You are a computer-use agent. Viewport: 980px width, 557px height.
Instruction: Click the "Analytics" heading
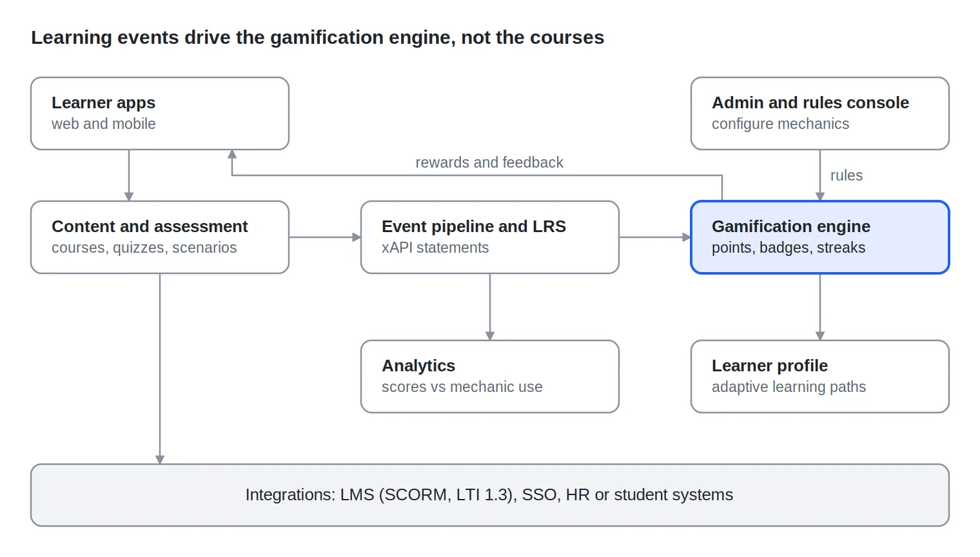click(x=418, y=366)
